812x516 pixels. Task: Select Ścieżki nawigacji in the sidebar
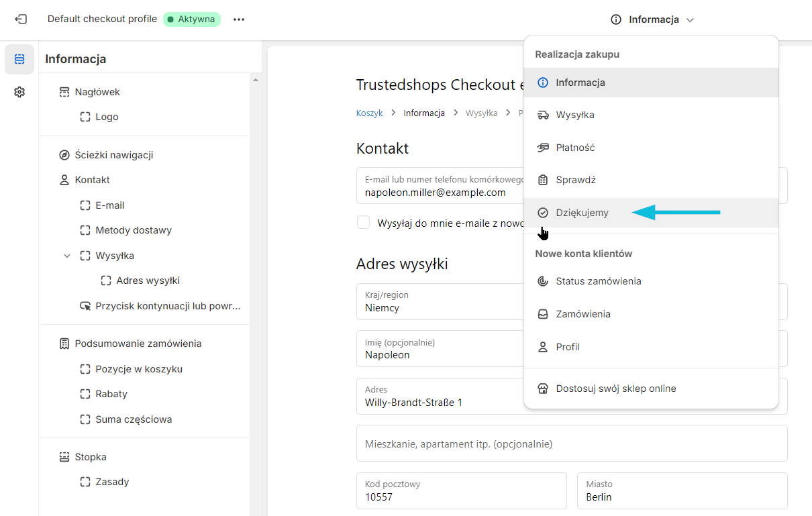point(114,155)
